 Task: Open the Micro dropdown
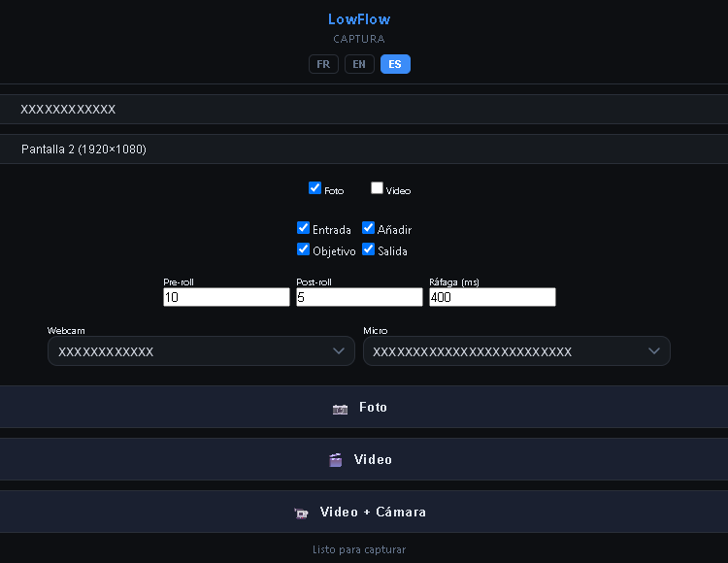(x=516, y=350)
